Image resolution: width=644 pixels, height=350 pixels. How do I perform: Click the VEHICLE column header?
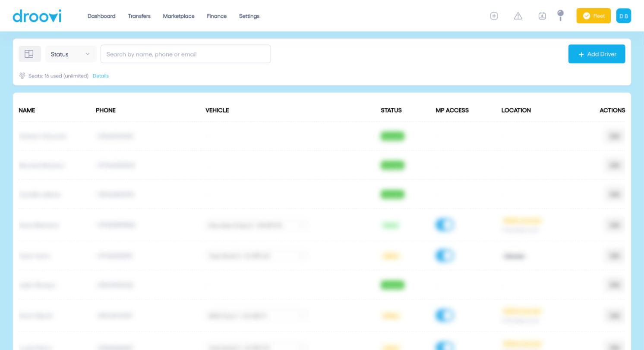pyautogui.click(x=217, y=110)
